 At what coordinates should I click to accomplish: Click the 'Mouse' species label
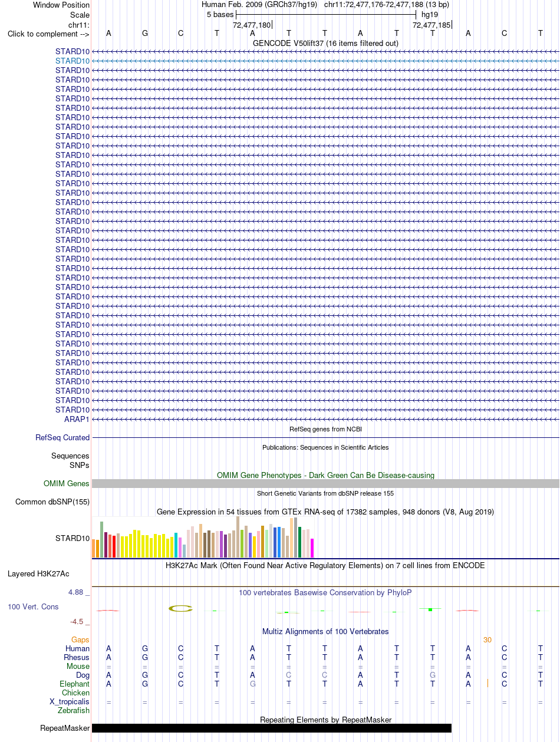[x=78, y=666]
